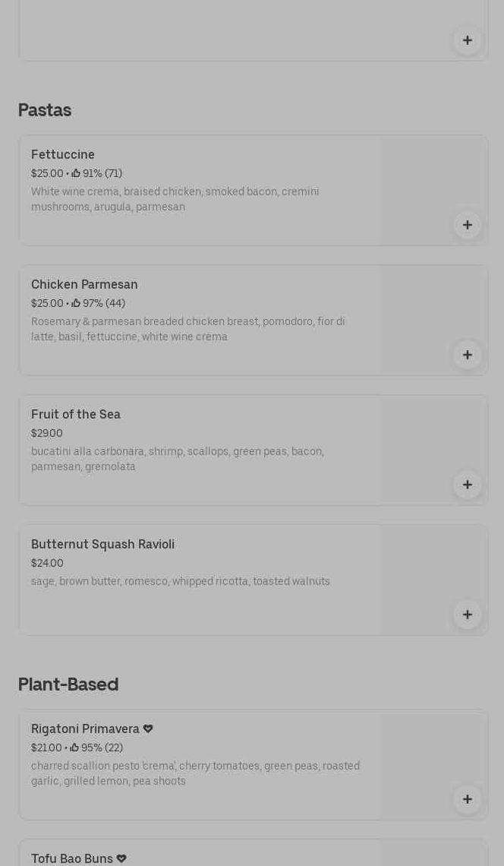Screen dimensions: 504x866
Task: Click the plus button for Chicken Parmesan
Action: click(x=467, y=355)
